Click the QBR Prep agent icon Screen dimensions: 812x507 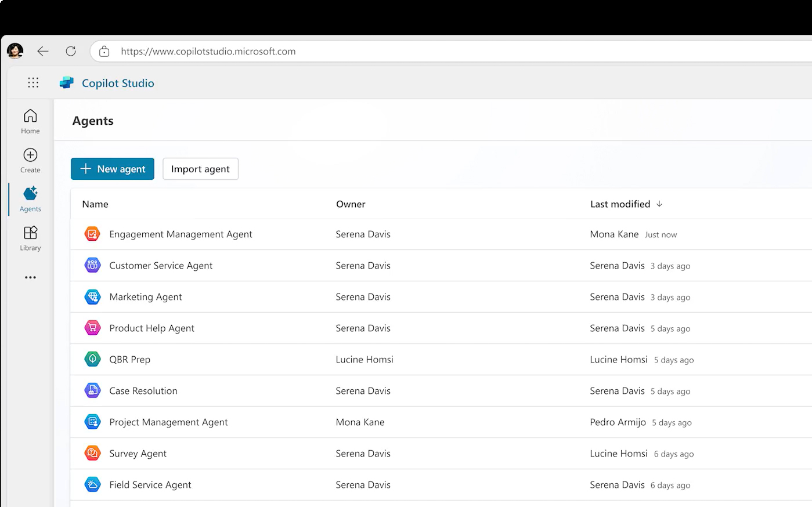(92, 360)
